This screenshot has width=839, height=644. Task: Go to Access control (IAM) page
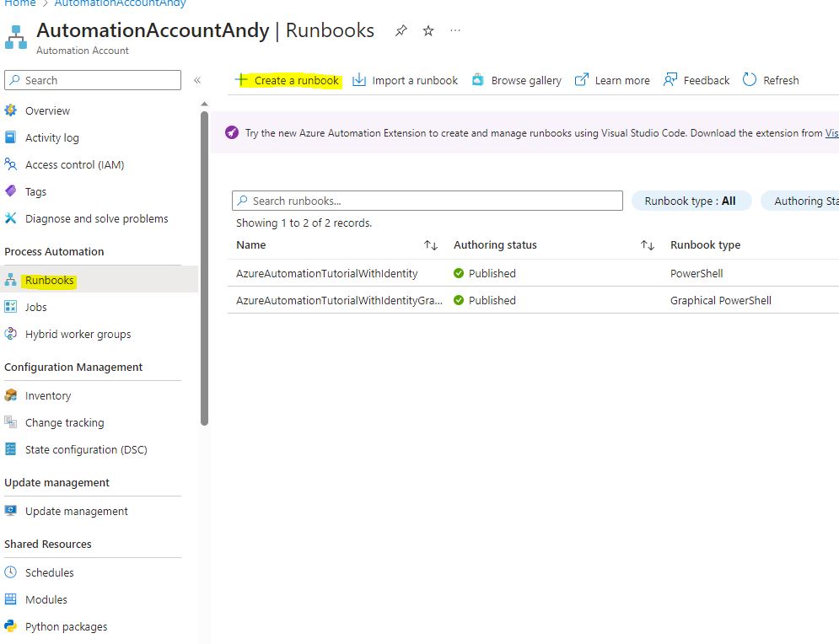tap(74, 164)
